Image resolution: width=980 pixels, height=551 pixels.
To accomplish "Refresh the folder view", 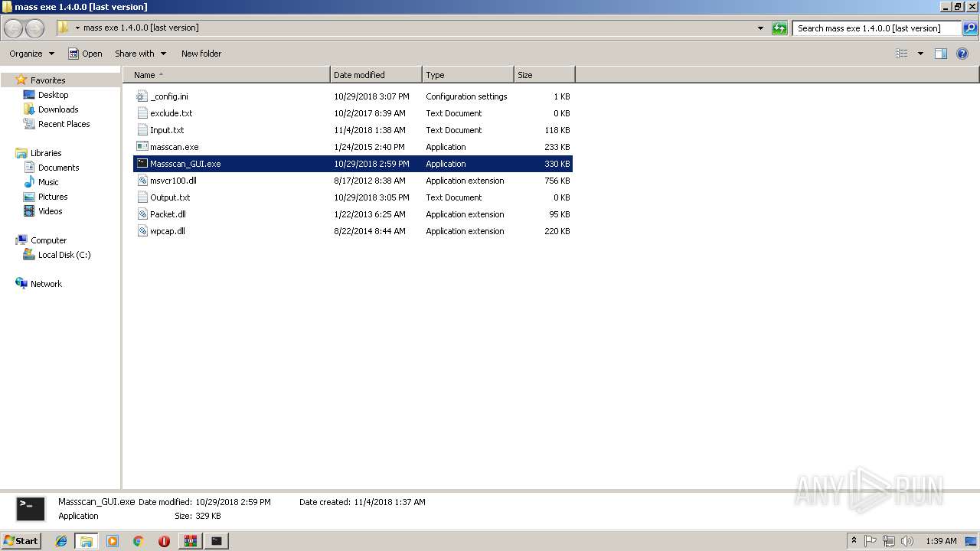I will point(779,28).
